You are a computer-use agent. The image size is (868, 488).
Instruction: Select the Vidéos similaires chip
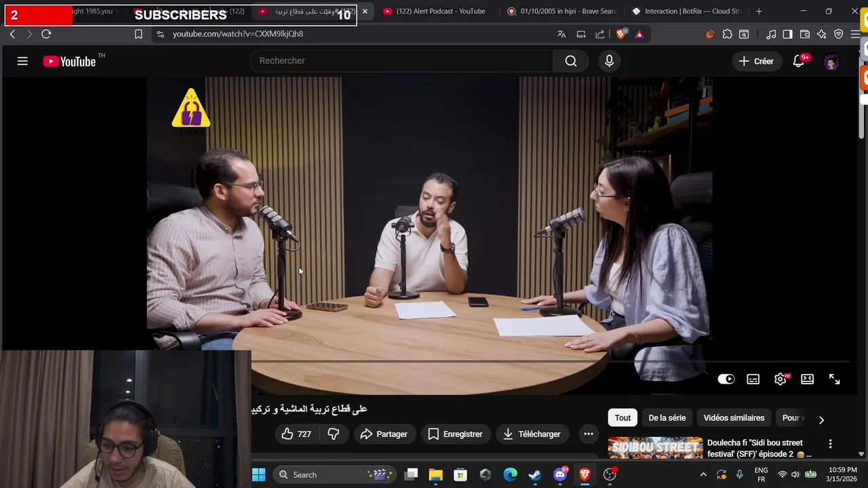click(x=734, y=418)
